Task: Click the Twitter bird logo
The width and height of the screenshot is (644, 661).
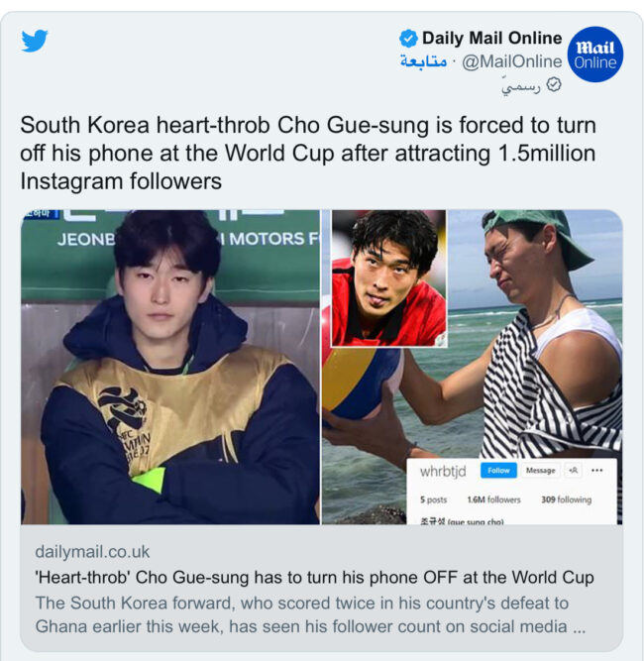Action: 35,41
